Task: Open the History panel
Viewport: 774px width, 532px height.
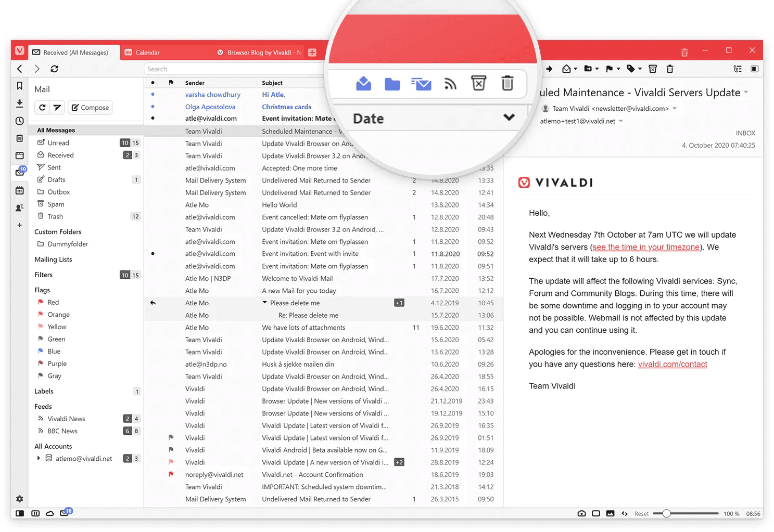Action: pos(19,121)
